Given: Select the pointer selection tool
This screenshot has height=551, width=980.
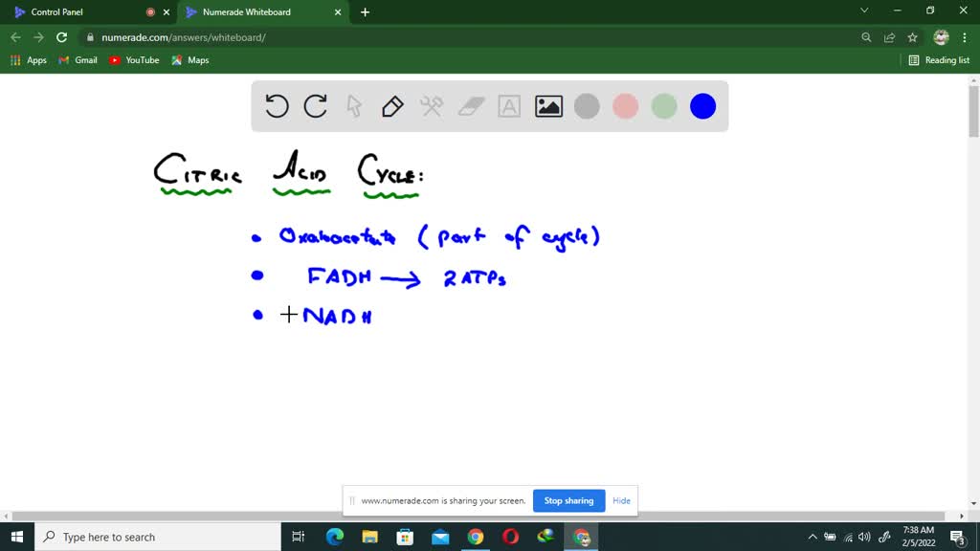Looking at the screenshot, I should pyautogui.click(x=354, y=106).
